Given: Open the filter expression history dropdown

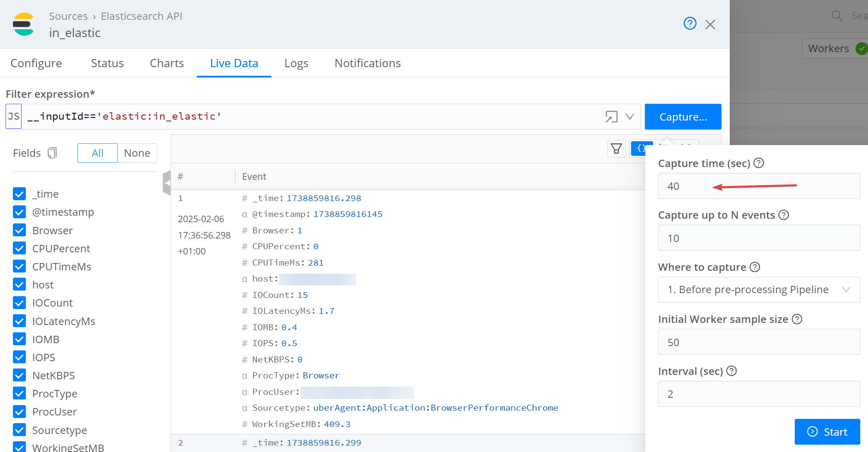Looking at the screenshot, I should tap(630, 117).
